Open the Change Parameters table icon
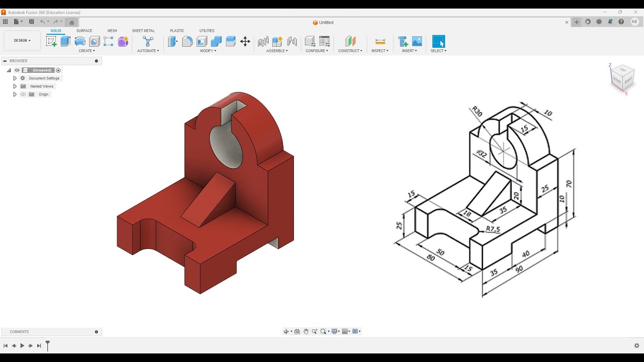 click(x=325, y=42)
